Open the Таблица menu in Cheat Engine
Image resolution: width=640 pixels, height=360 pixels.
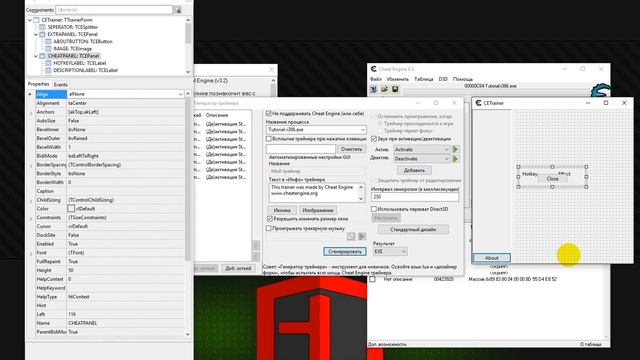tap(423, 79)
